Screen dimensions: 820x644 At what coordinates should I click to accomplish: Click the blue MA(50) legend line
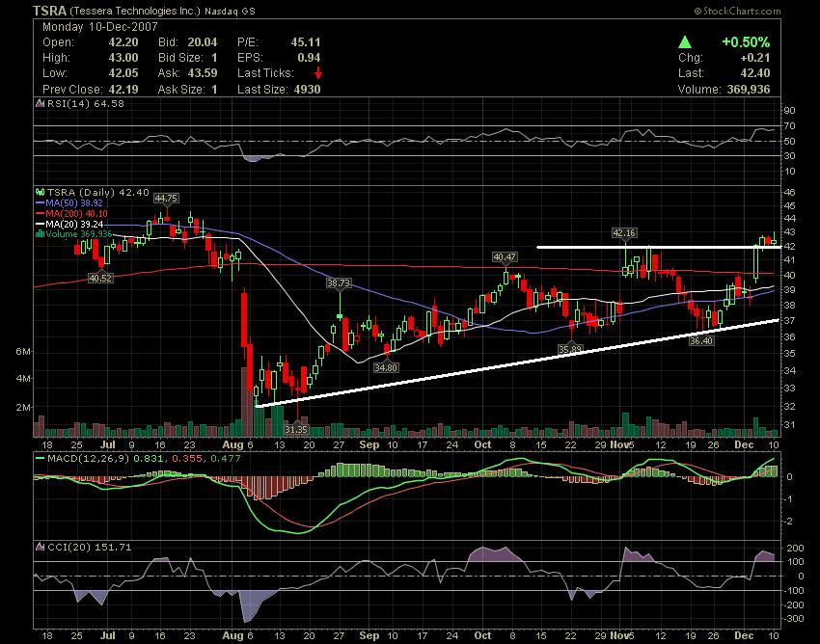click(x=41, y=203)
